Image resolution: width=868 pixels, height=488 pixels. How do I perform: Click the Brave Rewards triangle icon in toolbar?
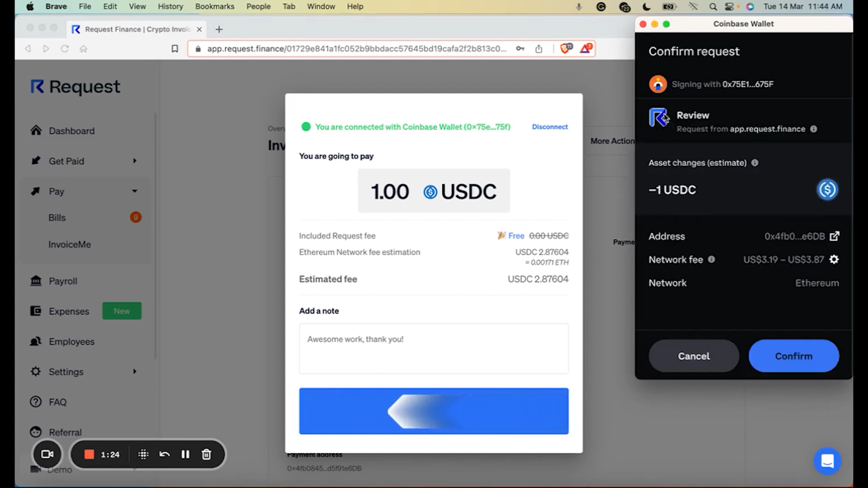tap(585, 48)
